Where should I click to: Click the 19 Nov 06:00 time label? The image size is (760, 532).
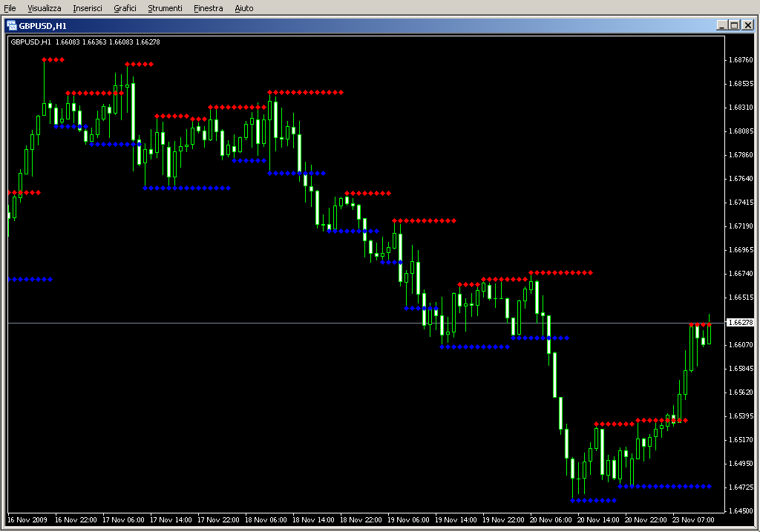tap(408, 520)
